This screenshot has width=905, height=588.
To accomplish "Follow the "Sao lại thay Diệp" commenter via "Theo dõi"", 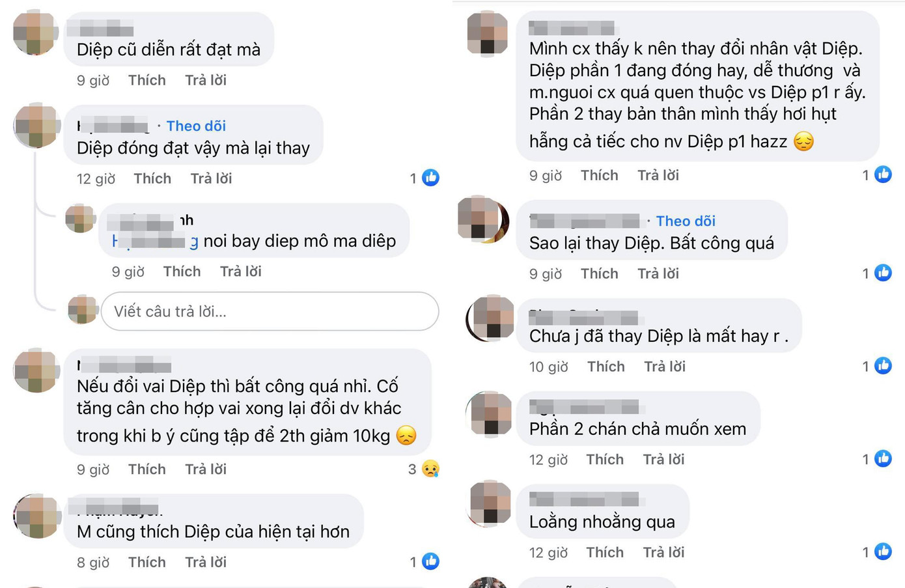I will click(686, 221).
